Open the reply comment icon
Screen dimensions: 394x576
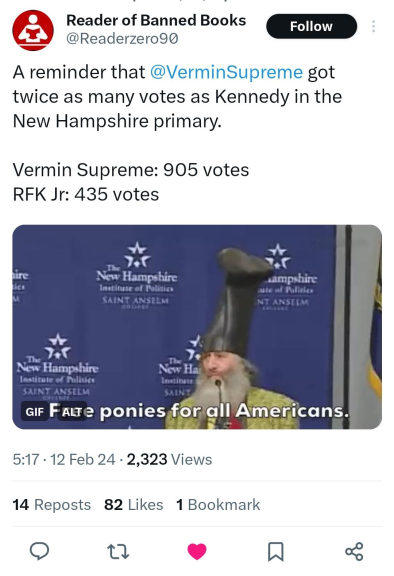(x=39, y=551)
